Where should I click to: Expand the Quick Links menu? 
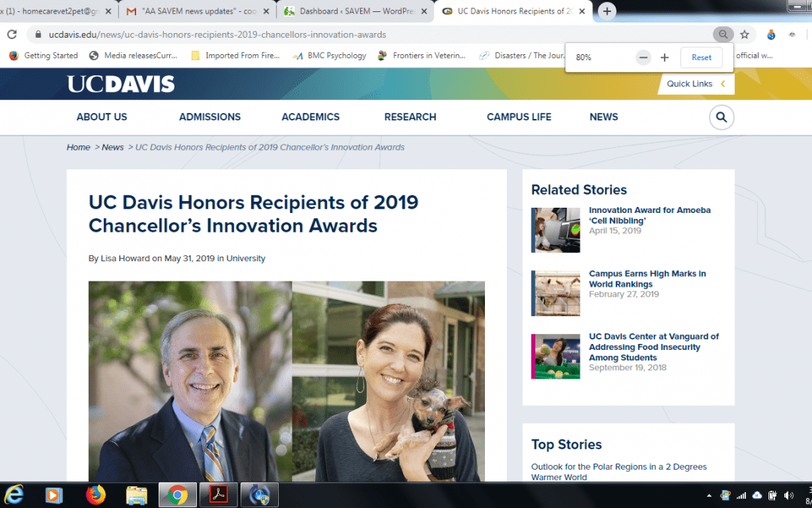point(695,84)
